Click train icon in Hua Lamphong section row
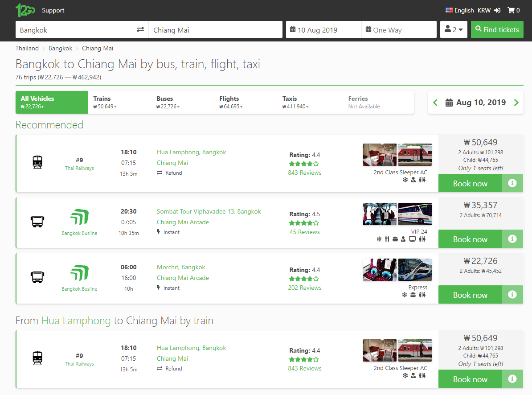532x395 pixels. [x=37, y=358]
